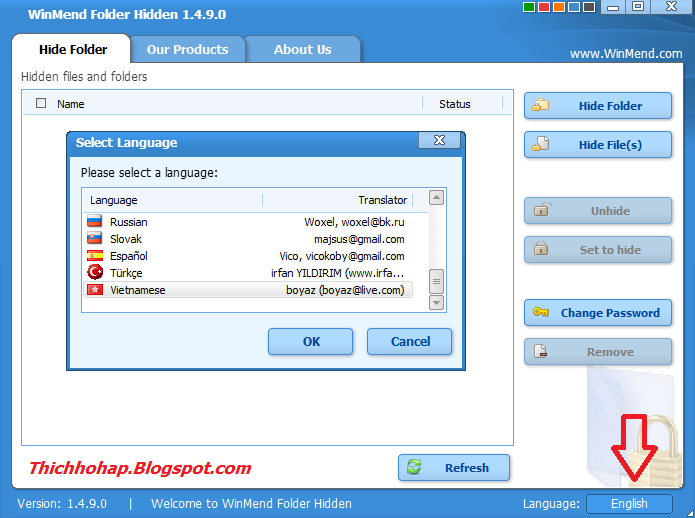
Task: Click the Version: 1.4.9.0 status text
Action: pyautogui.click(x=62, y=504)
